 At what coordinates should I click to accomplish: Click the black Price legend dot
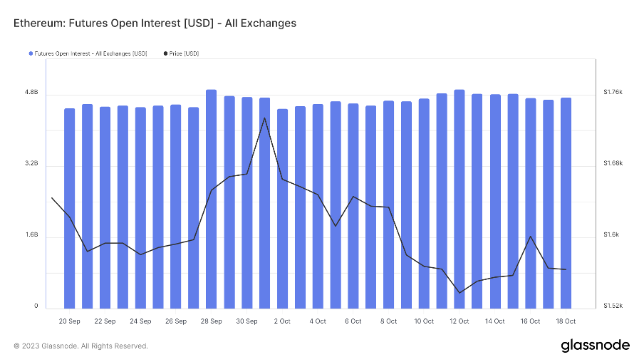pyautogui.click(x=166, y=53)
